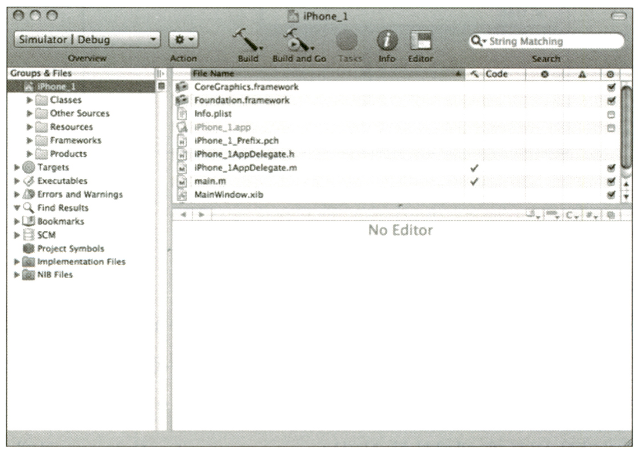Open the Action gear menu
The image size is (640, 455).
(183, 41)
